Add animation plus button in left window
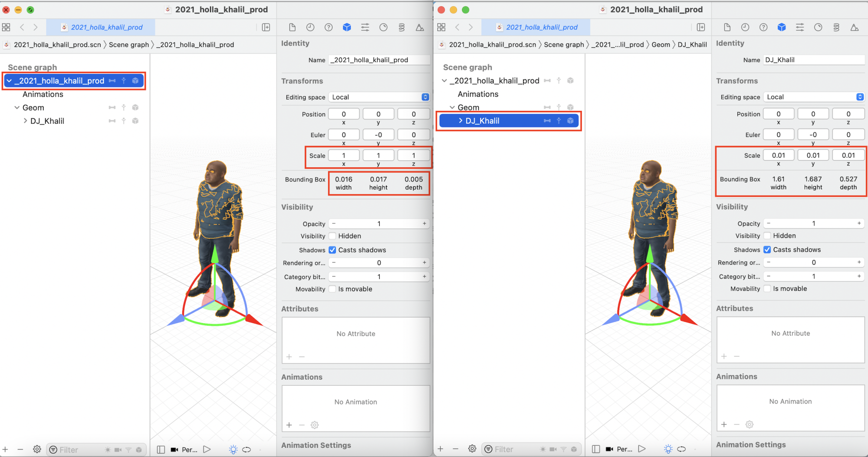The height and width of the screenshot is (457, 868). click(x=289, y=425)
